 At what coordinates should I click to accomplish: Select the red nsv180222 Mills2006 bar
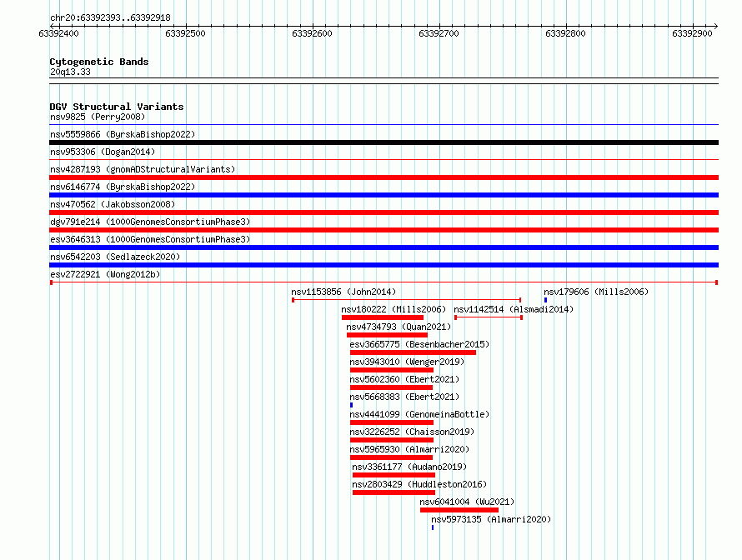(383, 317)
